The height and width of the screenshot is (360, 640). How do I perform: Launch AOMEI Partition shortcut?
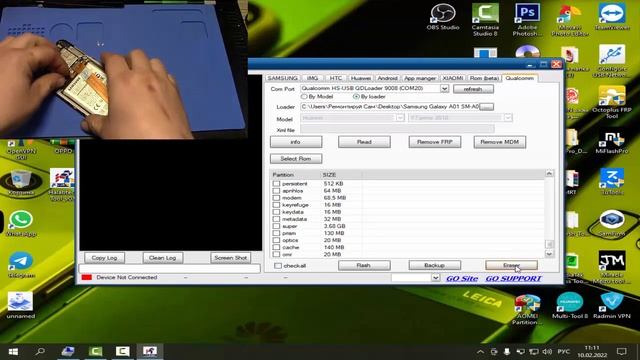click(x=527, y=309)
